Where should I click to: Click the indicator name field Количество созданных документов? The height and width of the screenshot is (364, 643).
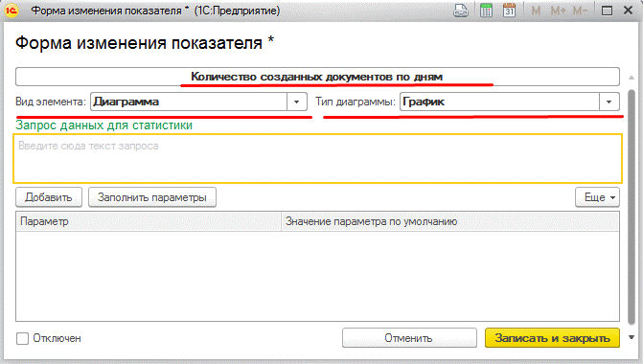tap(317, 77)
